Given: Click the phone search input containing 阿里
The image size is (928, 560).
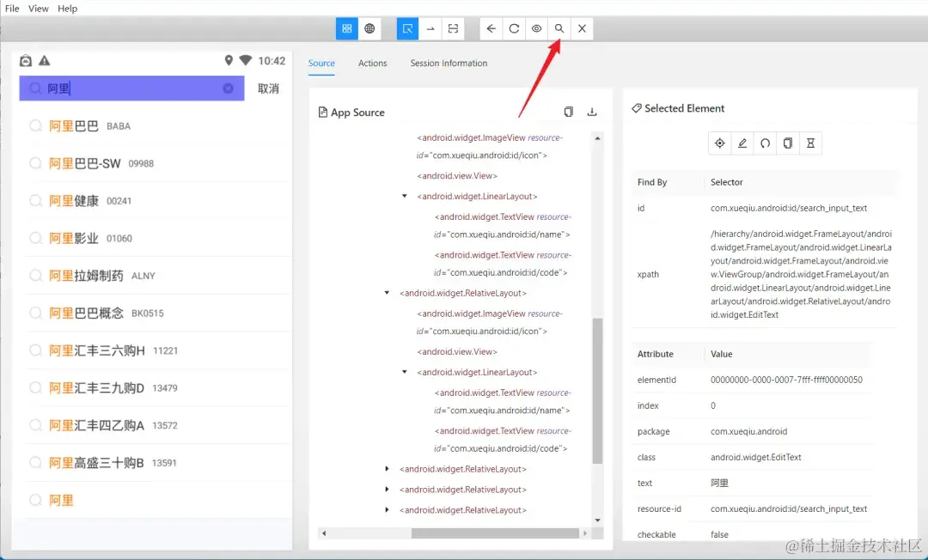Looking at the screenshot, I should click(131, 88).
